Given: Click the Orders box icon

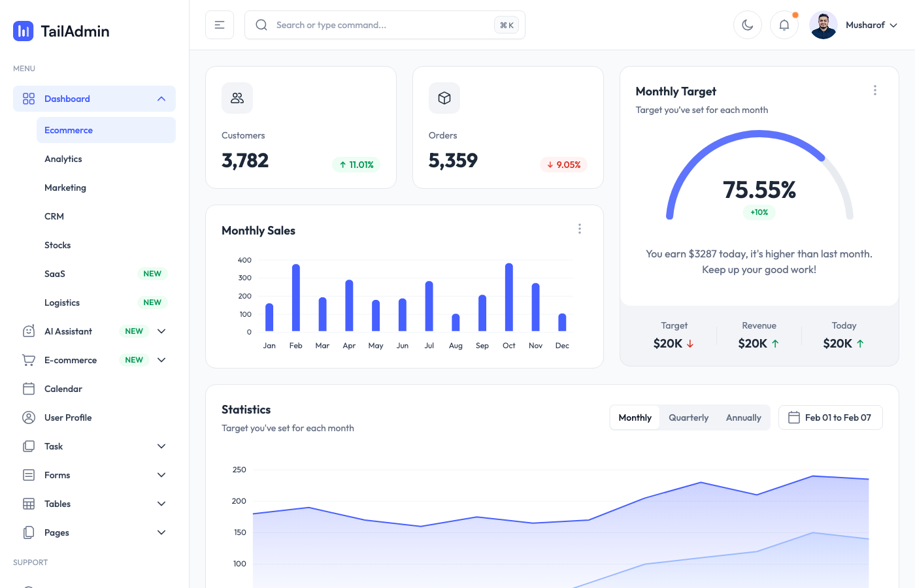Looking at the screenshot, I should click(x=444, y=97).
